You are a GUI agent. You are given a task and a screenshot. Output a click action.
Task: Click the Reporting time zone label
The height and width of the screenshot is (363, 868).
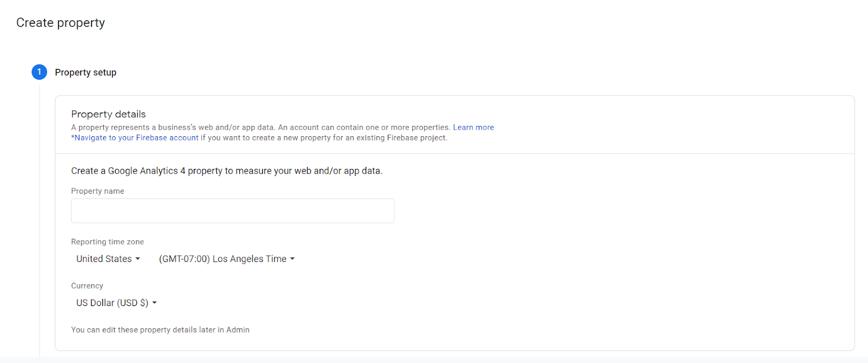(107, 242)
